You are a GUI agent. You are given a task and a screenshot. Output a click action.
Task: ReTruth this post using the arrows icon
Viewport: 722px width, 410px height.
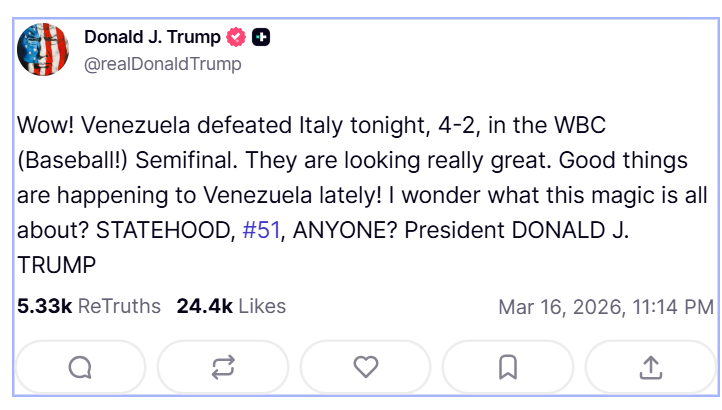223,367
